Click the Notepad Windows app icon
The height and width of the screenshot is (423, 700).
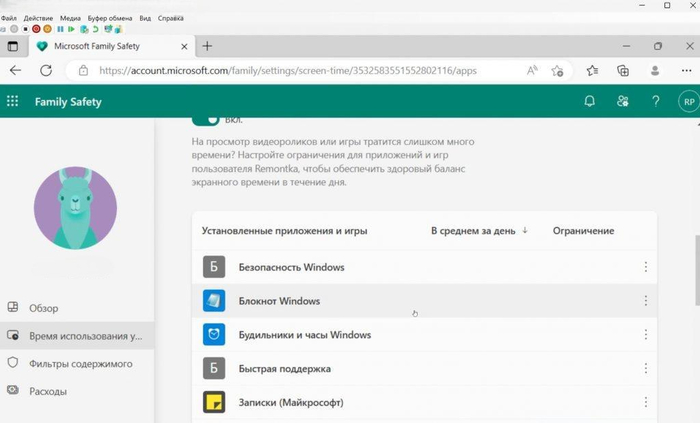tap(213, 301)
